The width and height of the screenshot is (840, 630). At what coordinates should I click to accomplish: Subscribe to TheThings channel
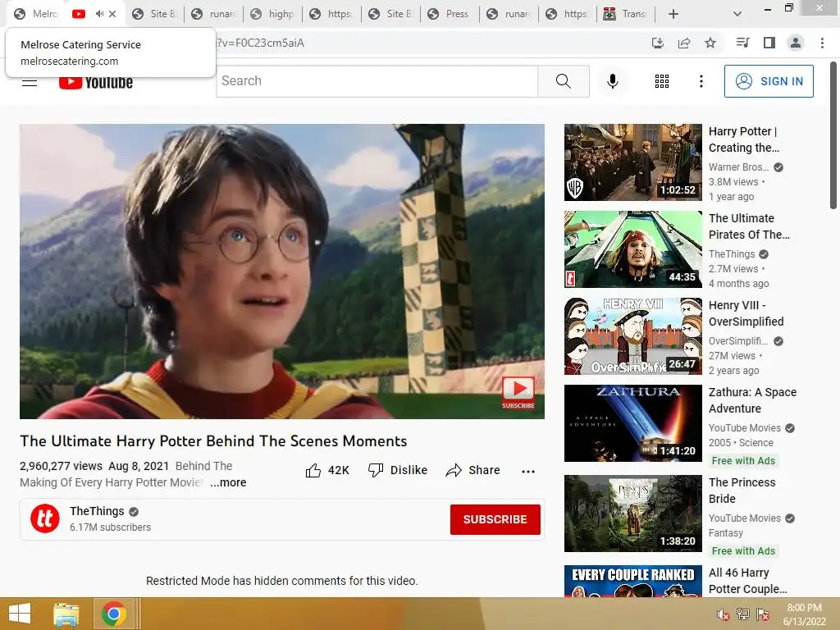tap(495, 519)
